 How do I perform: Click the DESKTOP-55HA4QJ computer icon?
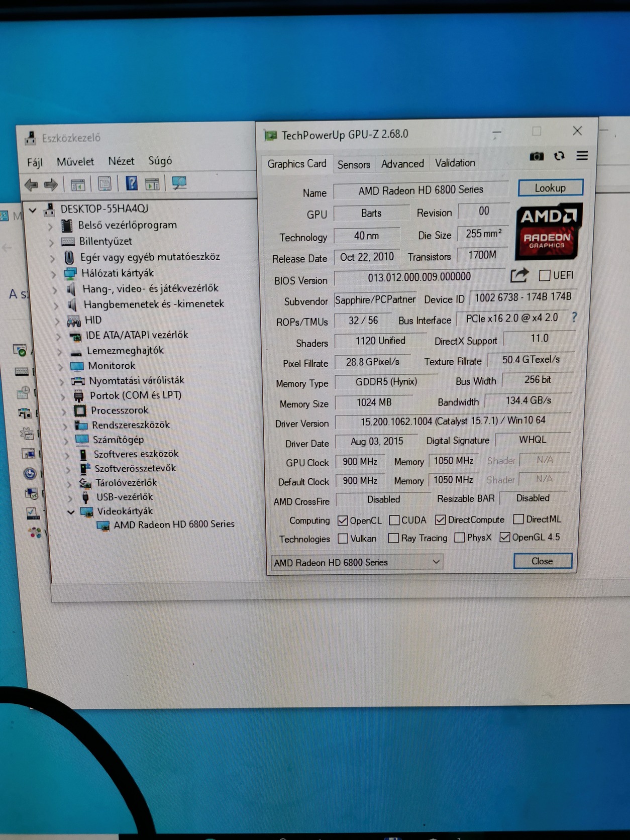[49, 209]
